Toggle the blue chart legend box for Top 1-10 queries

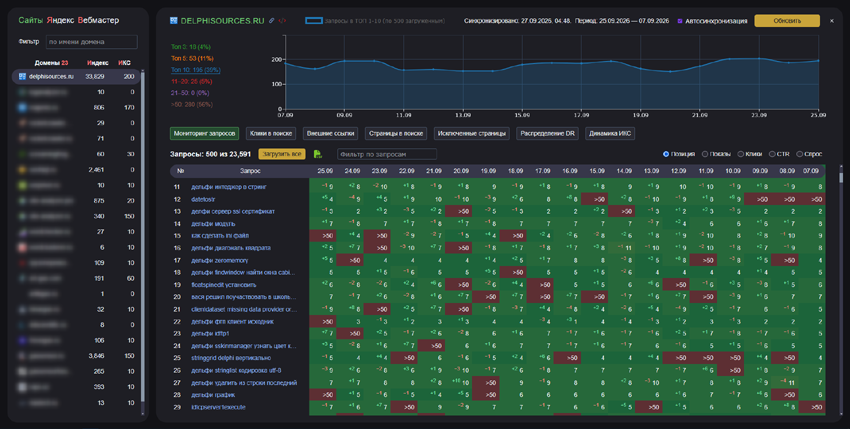click(x=314, y=21)
